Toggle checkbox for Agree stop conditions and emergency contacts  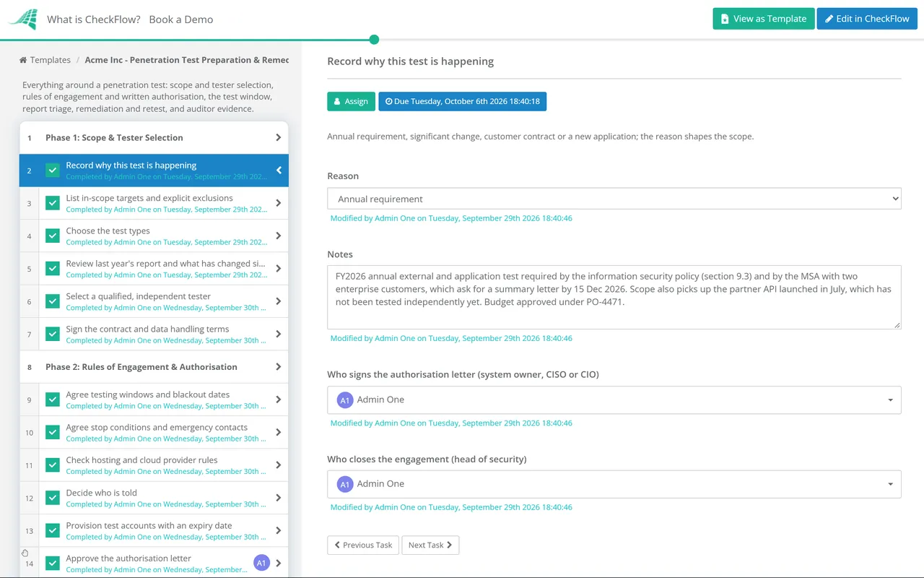pyautogui.click(x=53, y=432)
